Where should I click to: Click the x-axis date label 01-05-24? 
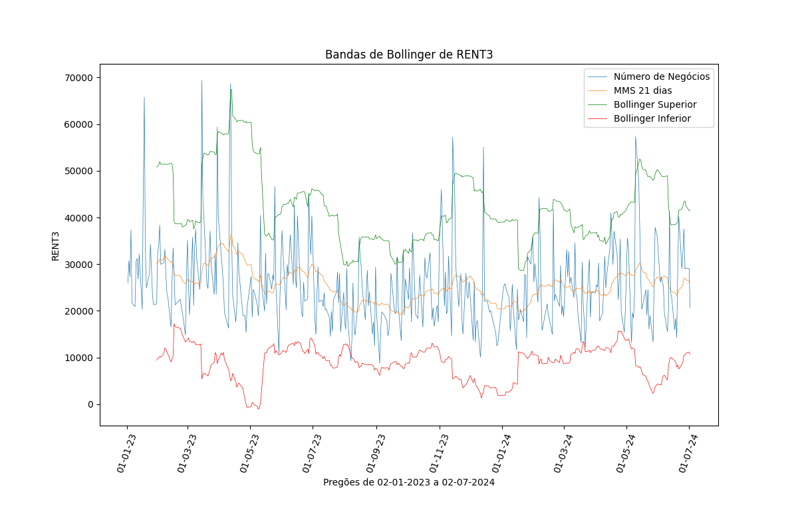(626, 453)
